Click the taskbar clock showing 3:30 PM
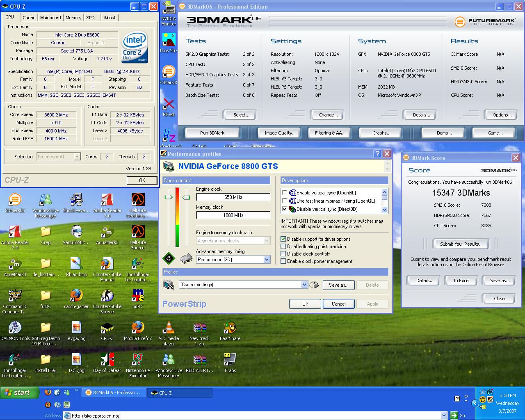Image resolution: width=525 pixels, height=420 pixels. (507, 395)
